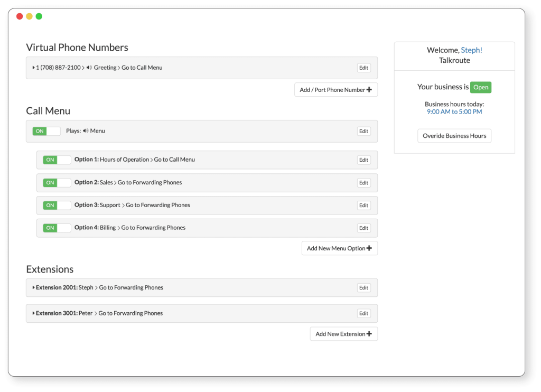Click the Call Menu section heading
The image size is (541, 392).
48,111
